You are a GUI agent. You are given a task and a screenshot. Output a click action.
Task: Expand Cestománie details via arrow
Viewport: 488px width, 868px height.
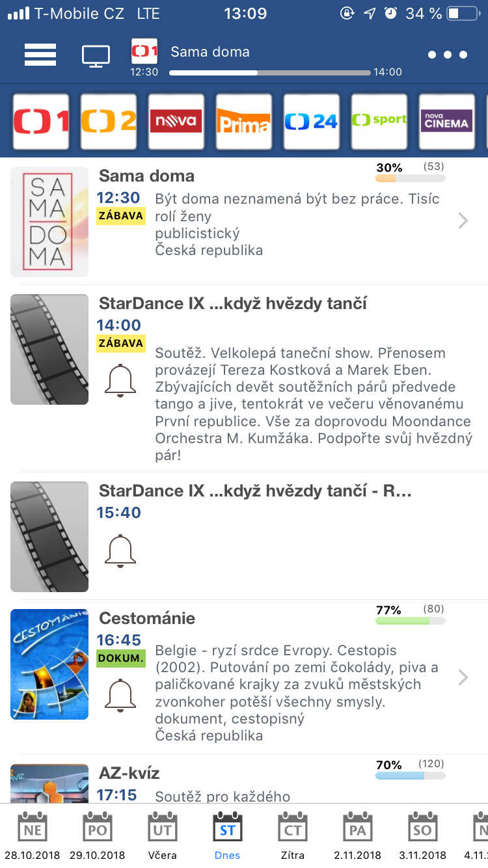pyautogui.click(x=463, y=677)
